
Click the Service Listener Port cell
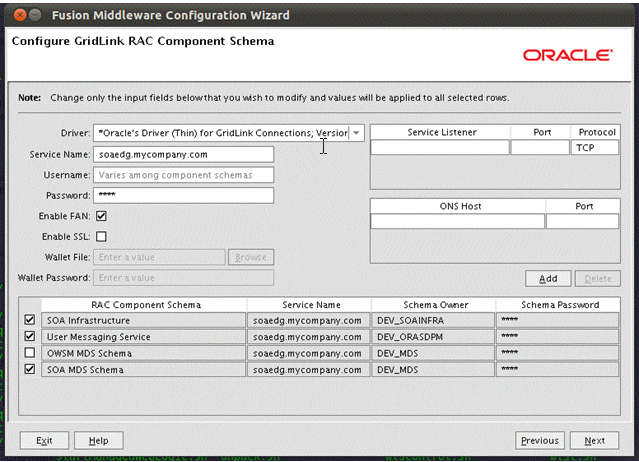pyautogui.click(x=540, y=147)
